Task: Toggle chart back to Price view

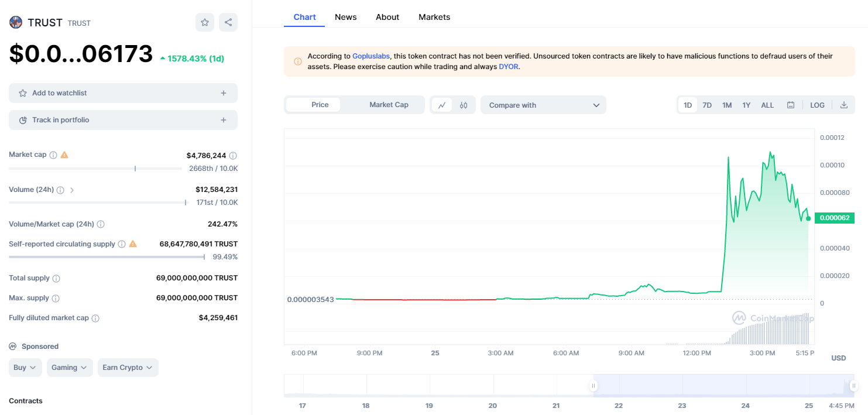Action: click(x=320, y=105)
